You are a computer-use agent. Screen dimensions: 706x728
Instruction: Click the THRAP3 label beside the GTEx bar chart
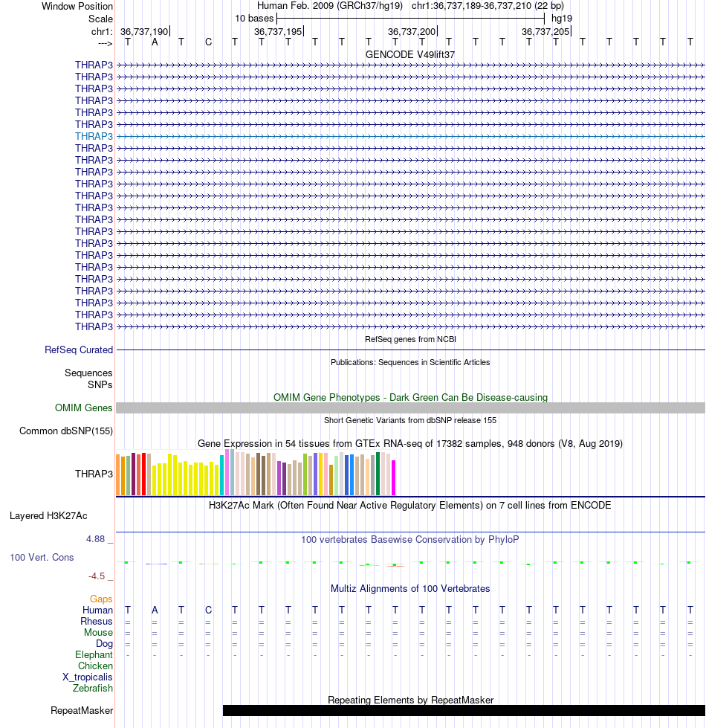tap(94, 474)
